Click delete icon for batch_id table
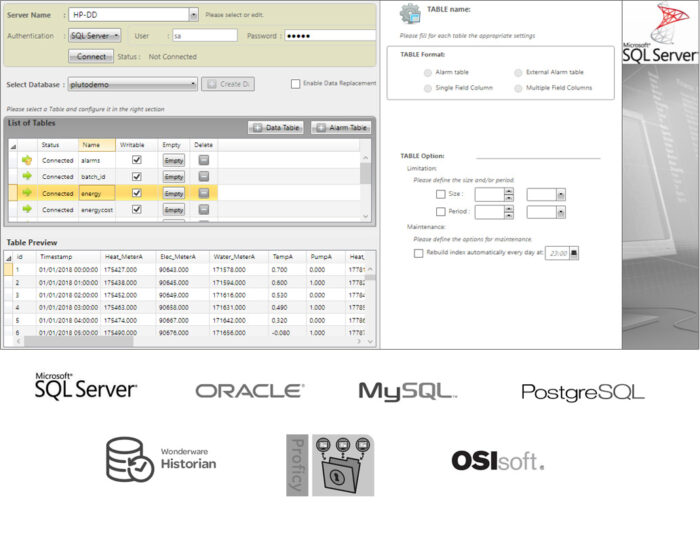The image size is (700, 534). click(x=204, y=176)
